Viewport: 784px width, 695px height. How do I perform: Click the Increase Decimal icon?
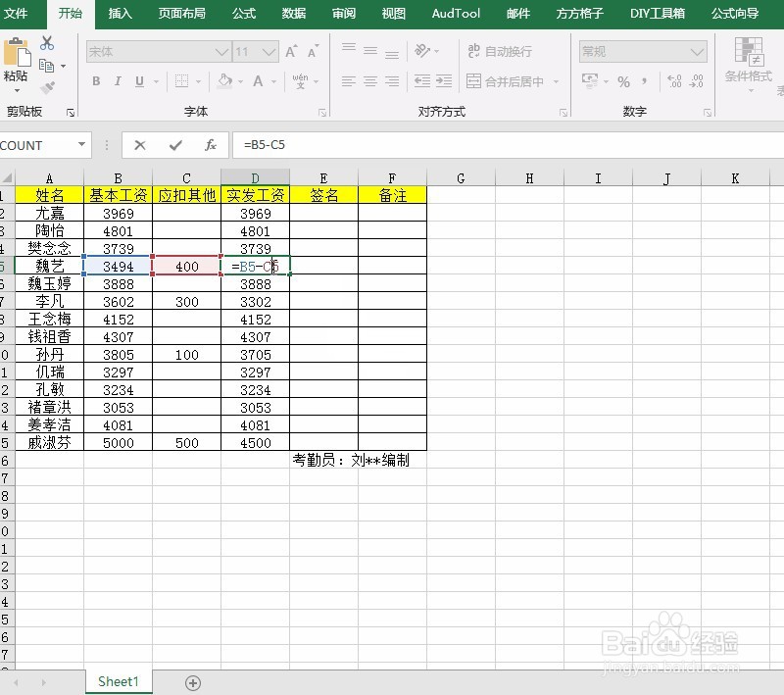tap(676, 80)
